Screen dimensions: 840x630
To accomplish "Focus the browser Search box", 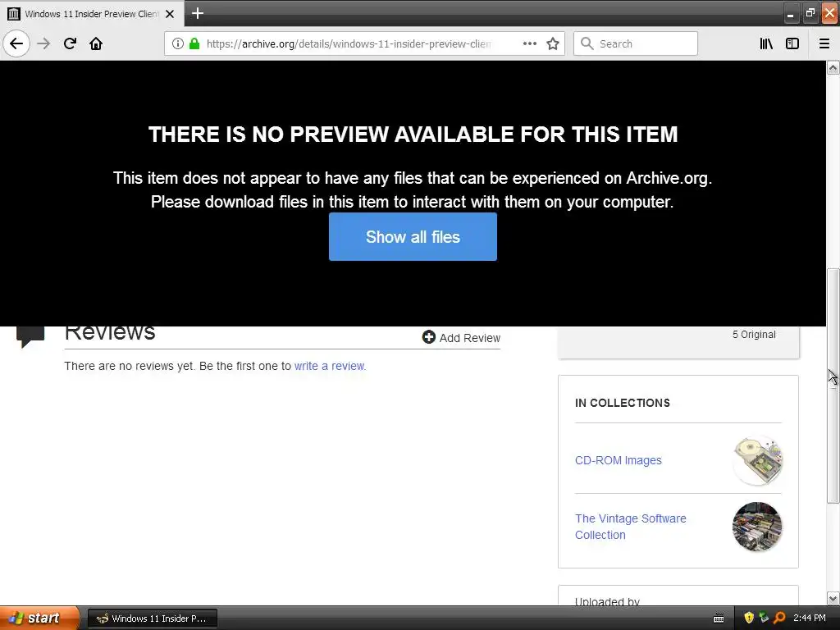I will [x=636, y=43].
